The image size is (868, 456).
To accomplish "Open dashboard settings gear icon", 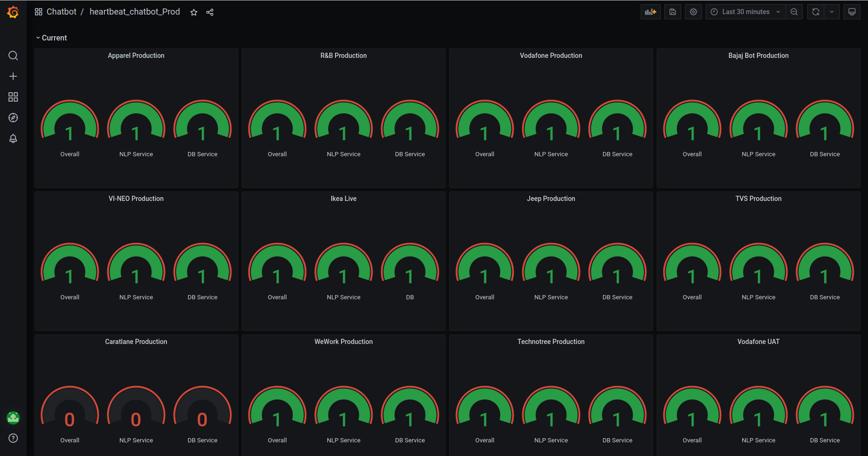I will click(x=693, y=12).
